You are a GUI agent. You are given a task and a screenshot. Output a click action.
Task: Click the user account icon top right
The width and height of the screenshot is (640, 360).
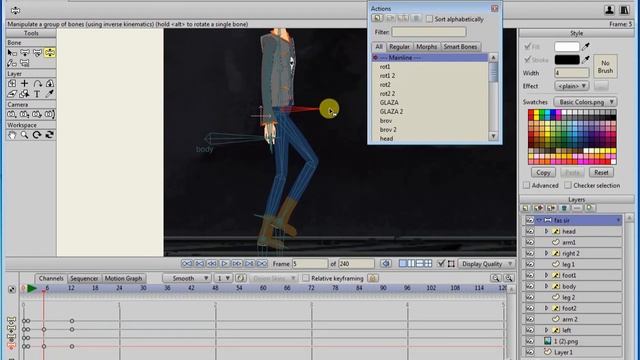point(609,10)
